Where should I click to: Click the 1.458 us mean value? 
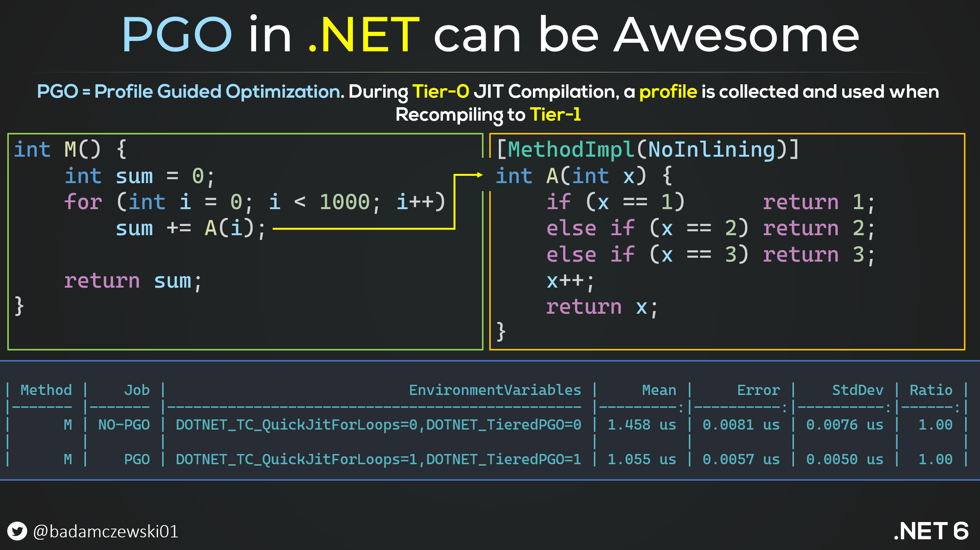(x=642, y=425)
